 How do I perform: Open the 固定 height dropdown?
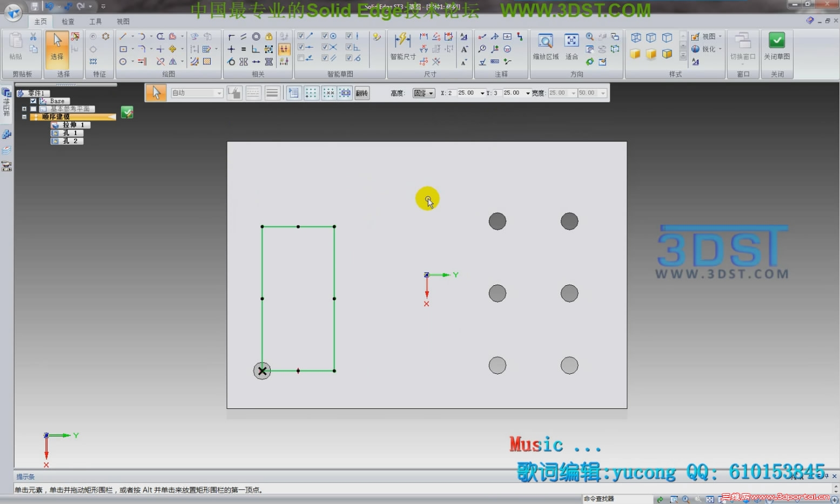(x=424, y=93)
